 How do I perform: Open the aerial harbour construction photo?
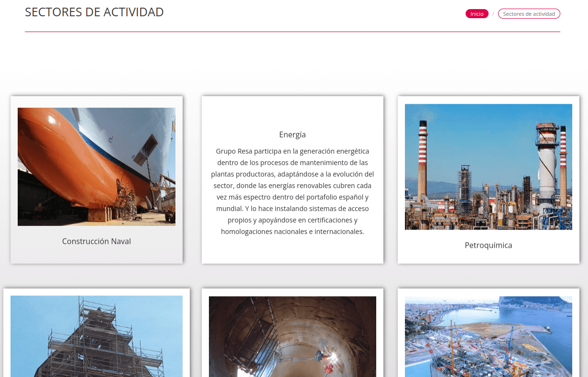point(489,336)
